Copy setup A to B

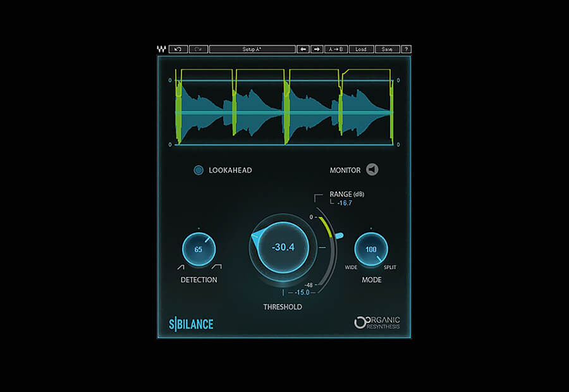(x=336, y=49)
